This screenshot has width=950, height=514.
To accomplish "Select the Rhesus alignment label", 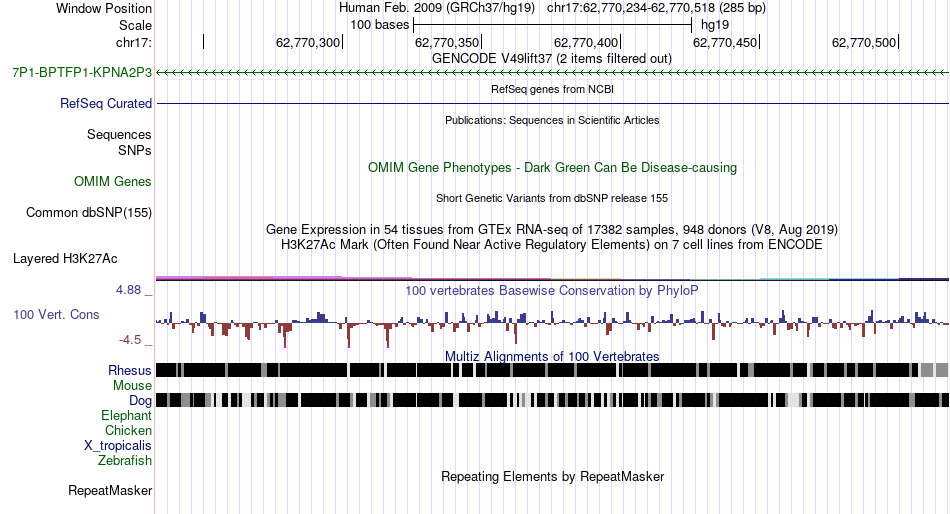I will point(130,370).
